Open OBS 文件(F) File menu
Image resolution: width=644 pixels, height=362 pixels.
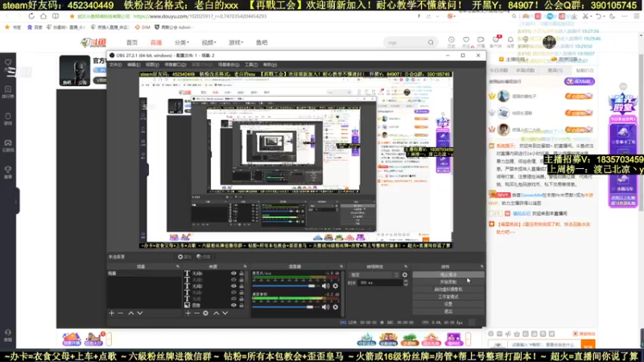pos(115,64)
